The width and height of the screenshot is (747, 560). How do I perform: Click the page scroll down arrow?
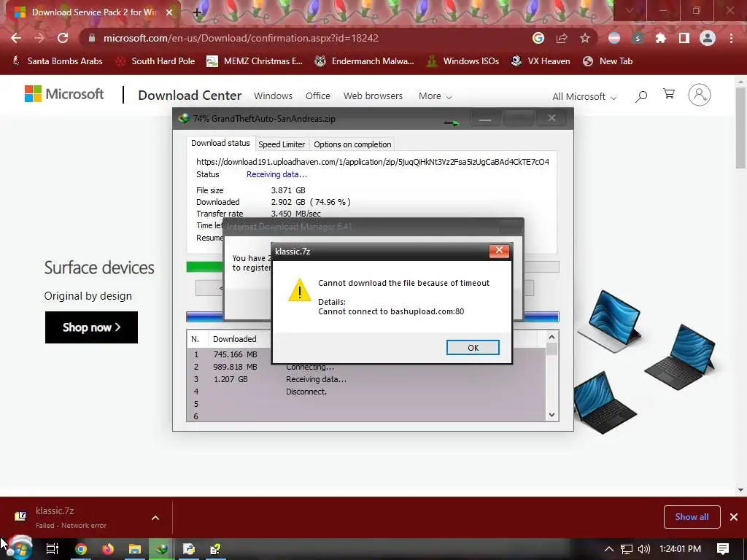tap(740, 489)
